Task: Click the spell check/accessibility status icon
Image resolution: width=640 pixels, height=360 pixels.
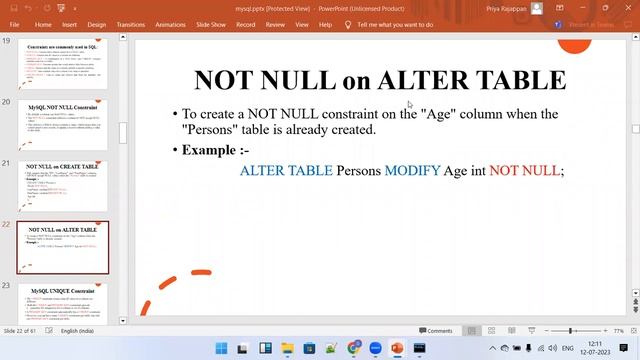Action: click(x=49, y=331)
